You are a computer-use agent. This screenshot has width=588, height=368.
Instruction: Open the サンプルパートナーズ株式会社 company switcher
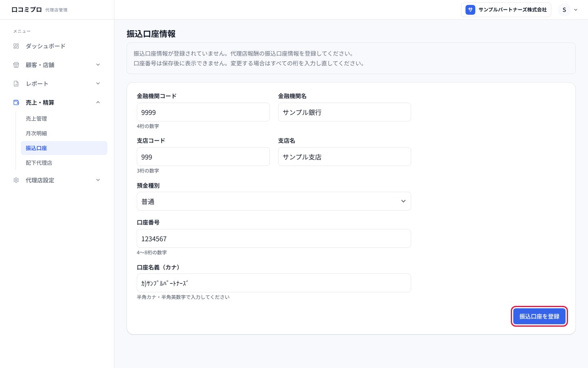tap(506, 10)
